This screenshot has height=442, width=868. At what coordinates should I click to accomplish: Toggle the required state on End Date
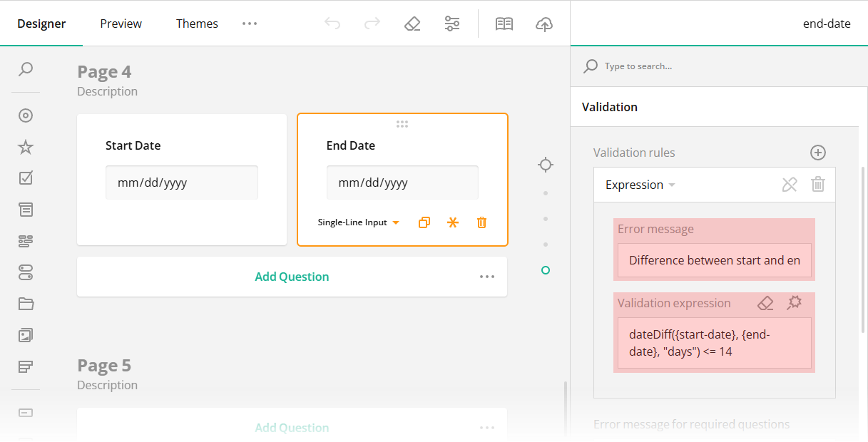[x=453, y=222]
